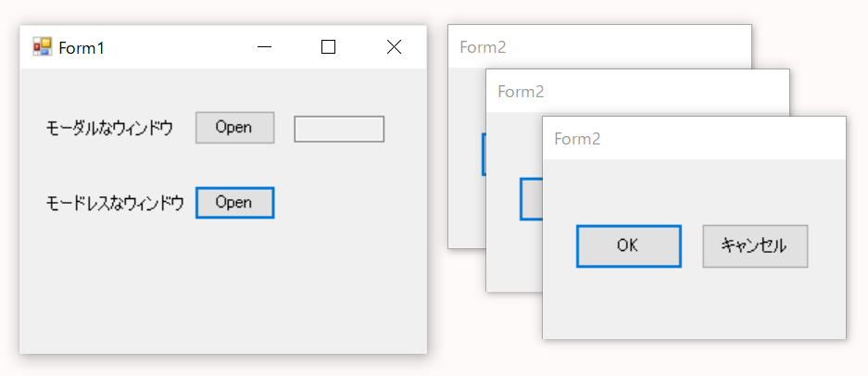Click Open beside モーダルなウィンドウ label

[x=234, y=128]
